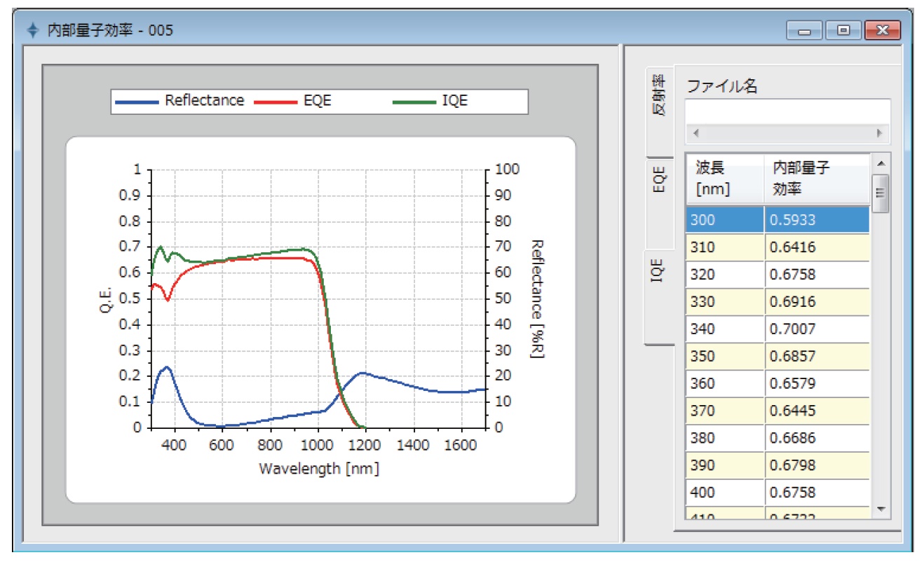Screen dimensions: 924x562
Task: Select the wavelength cell 320
Action: point(725,274)
